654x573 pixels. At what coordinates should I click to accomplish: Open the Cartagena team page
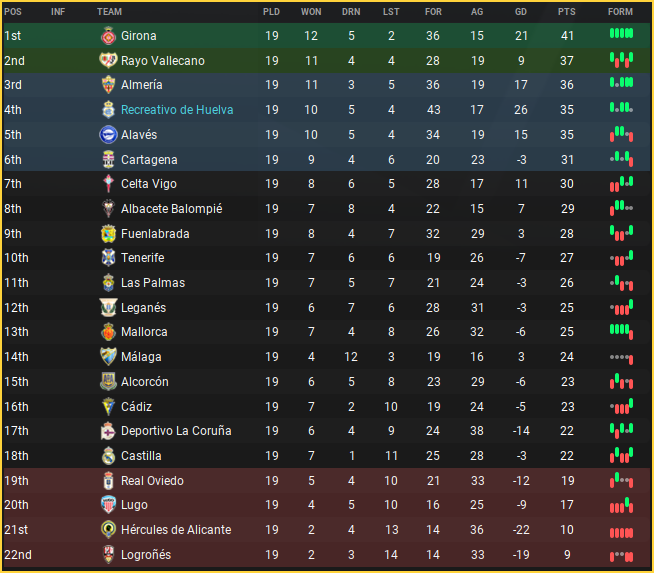[x=149, y=160]
